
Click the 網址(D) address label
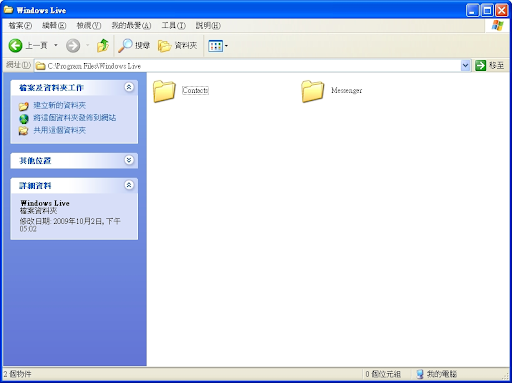click(x=18, y=65)
